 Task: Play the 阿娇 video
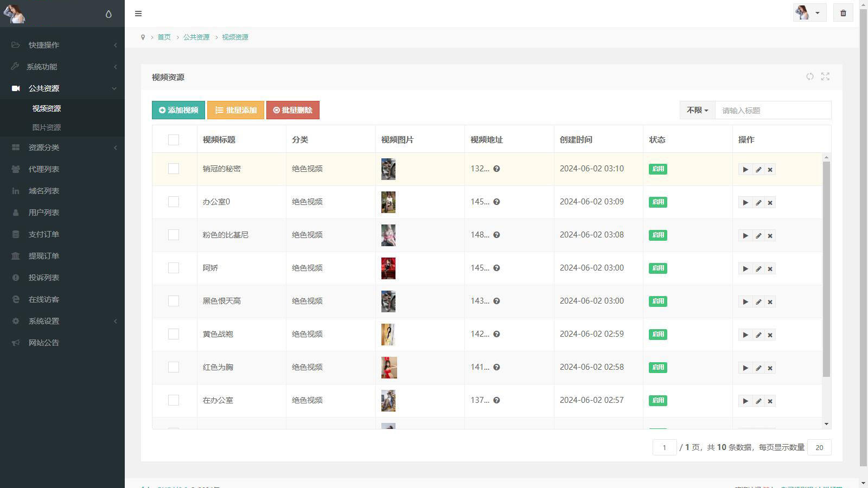[745, 269]
